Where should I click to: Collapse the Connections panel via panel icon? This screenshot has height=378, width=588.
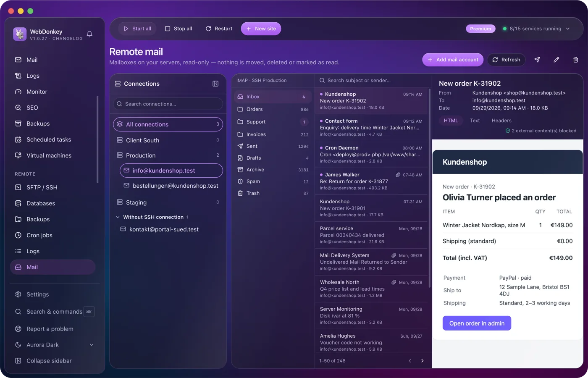(x=215, y=84)
